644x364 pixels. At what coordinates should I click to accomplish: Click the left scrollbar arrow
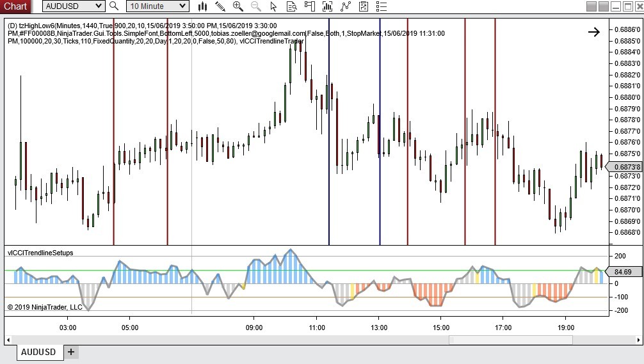(x=8, y=340)
